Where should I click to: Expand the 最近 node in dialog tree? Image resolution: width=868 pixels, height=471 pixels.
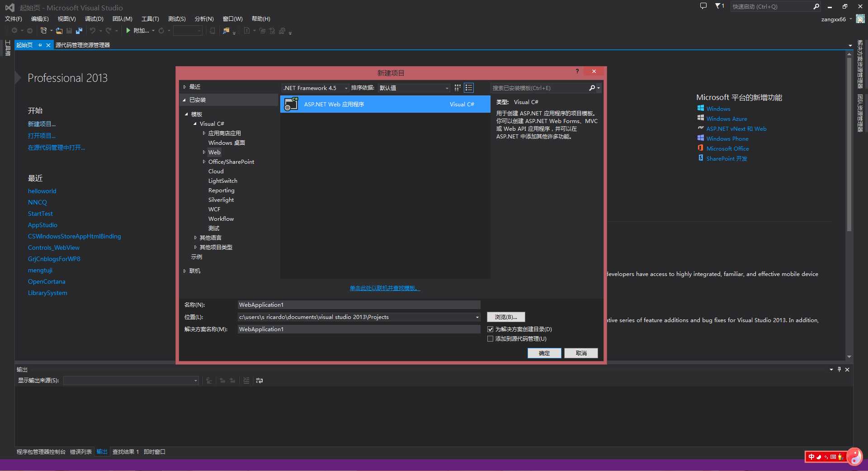coord(184,87)
